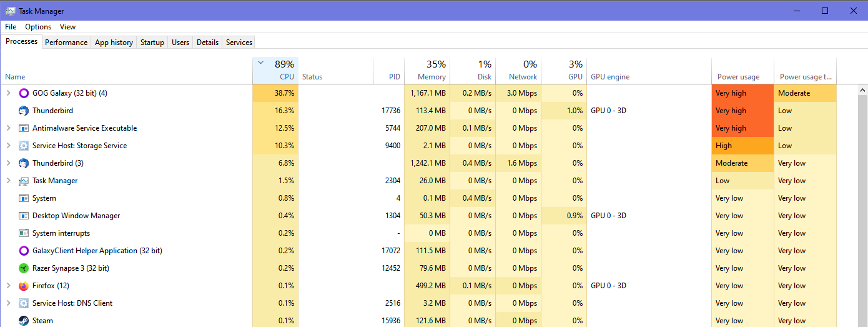Click the GOG Galaxy purple ring icon
This screenshot has height=327, width=868.
[24, 93]
